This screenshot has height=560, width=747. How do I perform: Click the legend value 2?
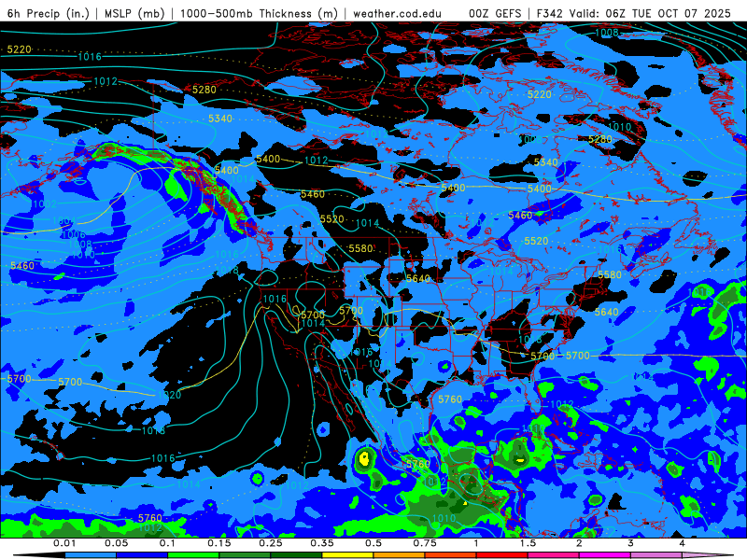click(x=579, y=543)
